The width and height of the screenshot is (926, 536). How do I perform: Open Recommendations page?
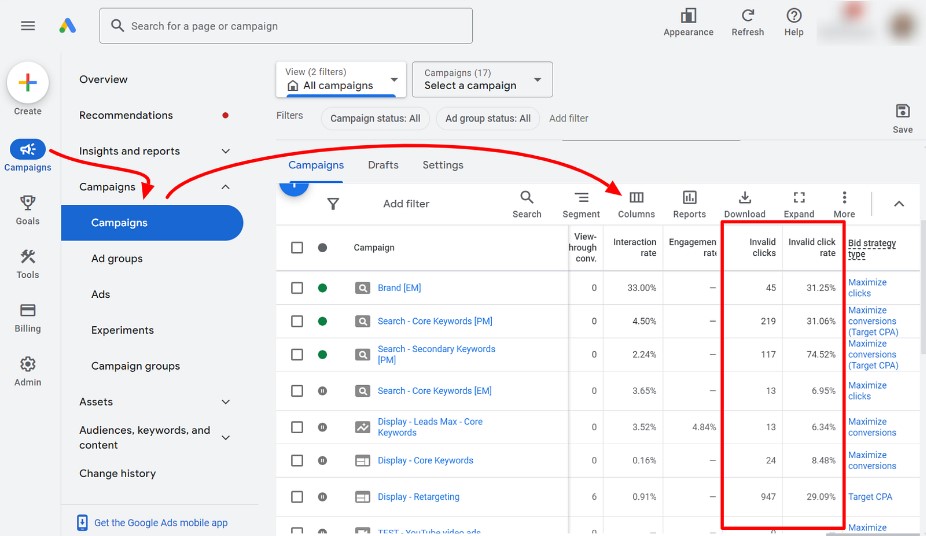coord(126,115)
